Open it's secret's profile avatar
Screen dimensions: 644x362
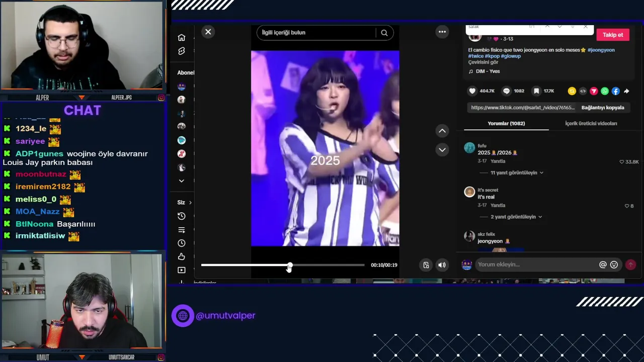[x=469, y=192]
